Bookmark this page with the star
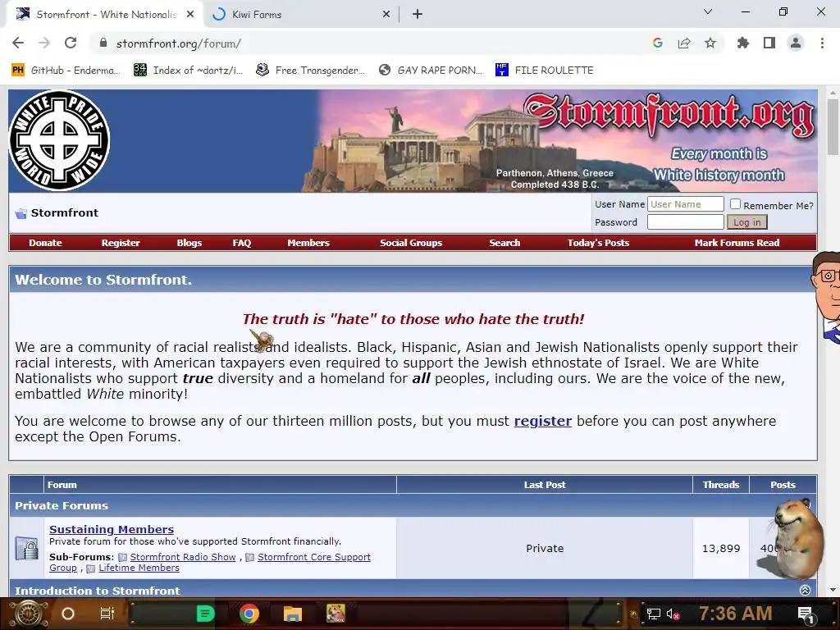 [710, 43]
